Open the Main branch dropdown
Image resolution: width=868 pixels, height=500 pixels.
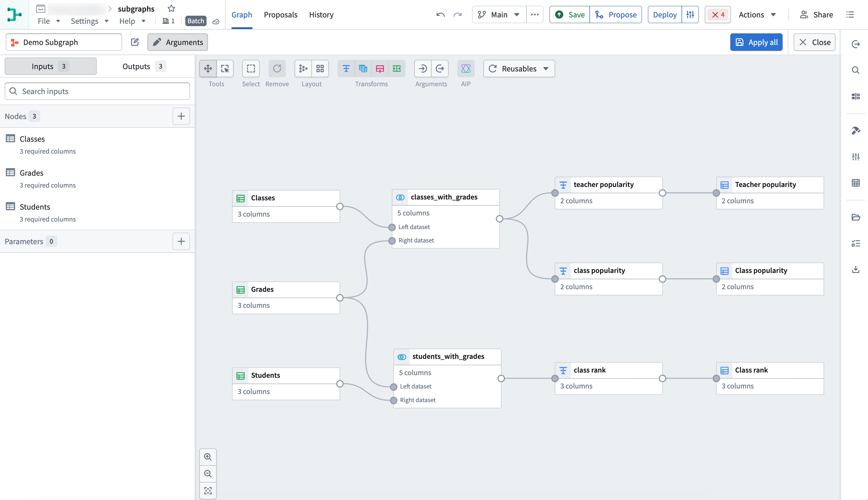[x=499, y=15]
